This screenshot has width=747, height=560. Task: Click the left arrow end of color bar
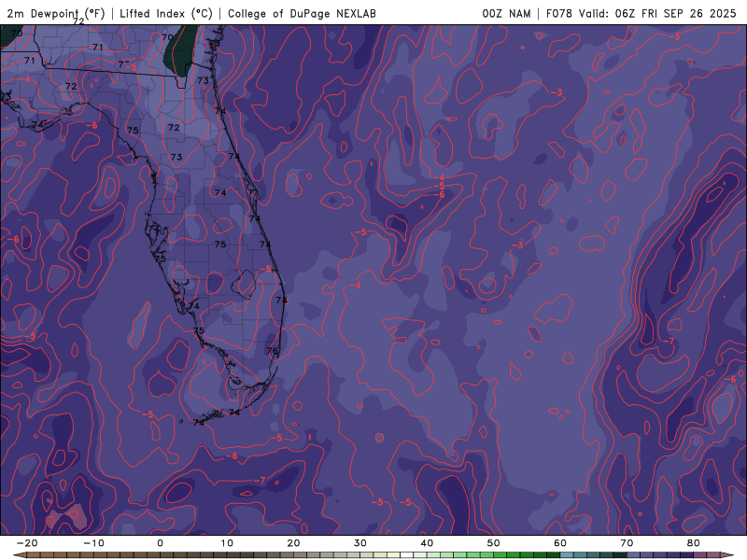19,555
